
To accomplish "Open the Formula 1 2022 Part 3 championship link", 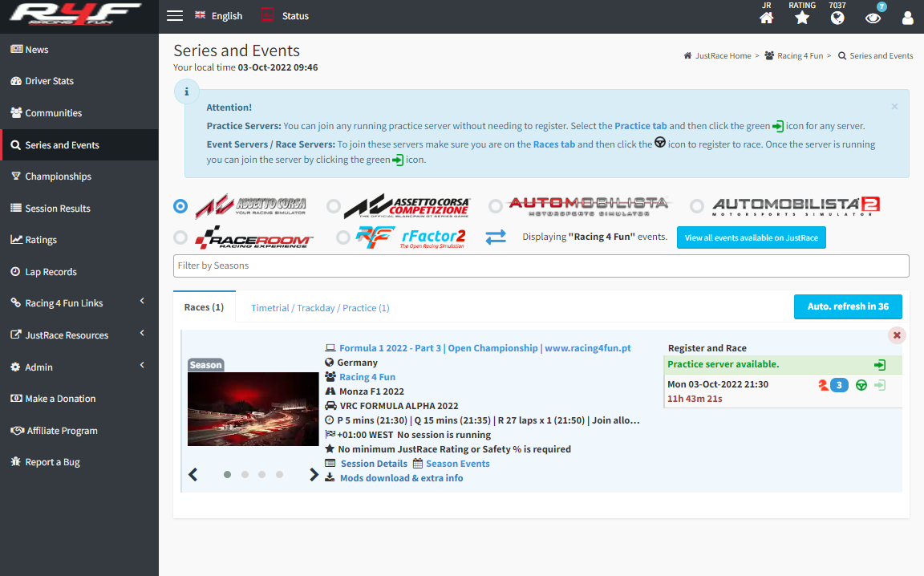I will click(x=485, y=348).
